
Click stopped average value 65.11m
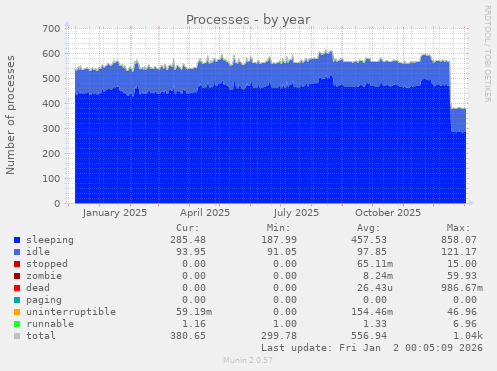click(375, 264)
